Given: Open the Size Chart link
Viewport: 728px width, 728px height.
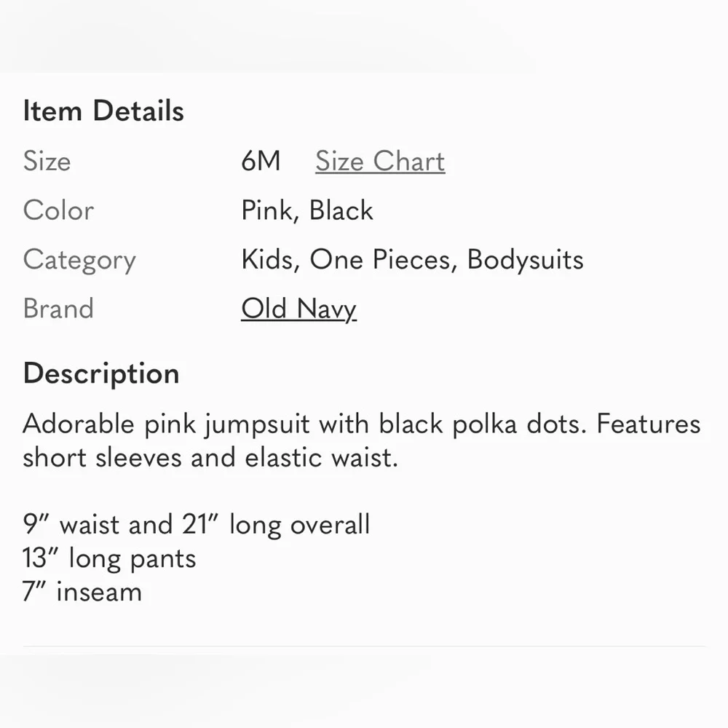Looking at the screenshot, I should click(x=380, y=161).
